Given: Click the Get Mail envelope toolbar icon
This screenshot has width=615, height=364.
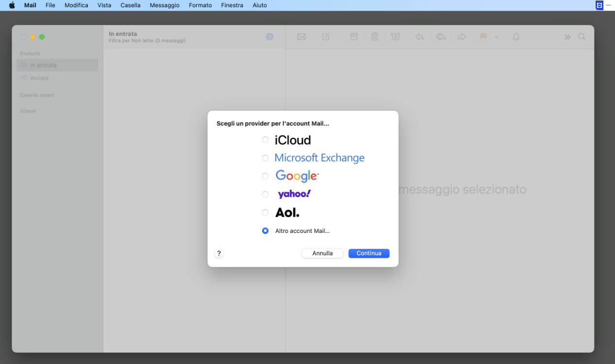Looking at the screenshot, I should click(x=301, y=37).
